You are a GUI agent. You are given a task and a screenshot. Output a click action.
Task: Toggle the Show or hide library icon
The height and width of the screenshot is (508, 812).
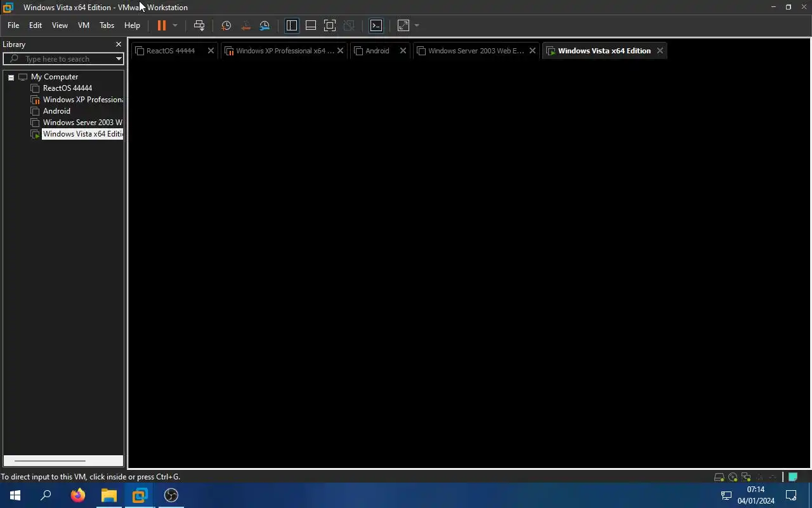[292, 25]
